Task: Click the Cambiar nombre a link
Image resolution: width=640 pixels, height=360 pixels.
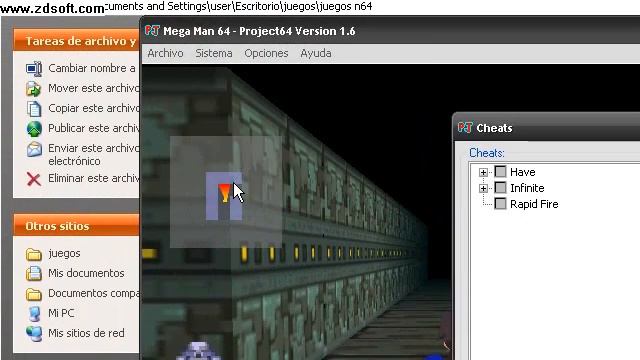Action: tap(92, 68)
